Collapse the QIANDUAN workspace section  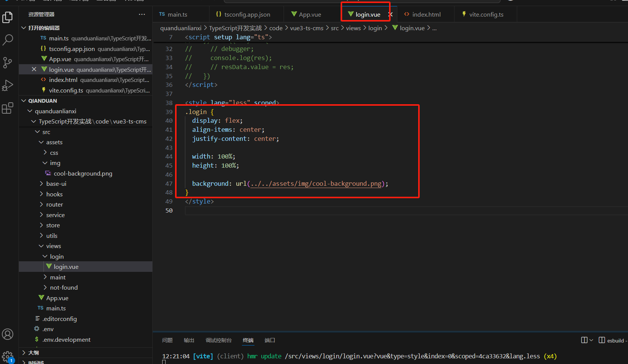click(24, 101)
